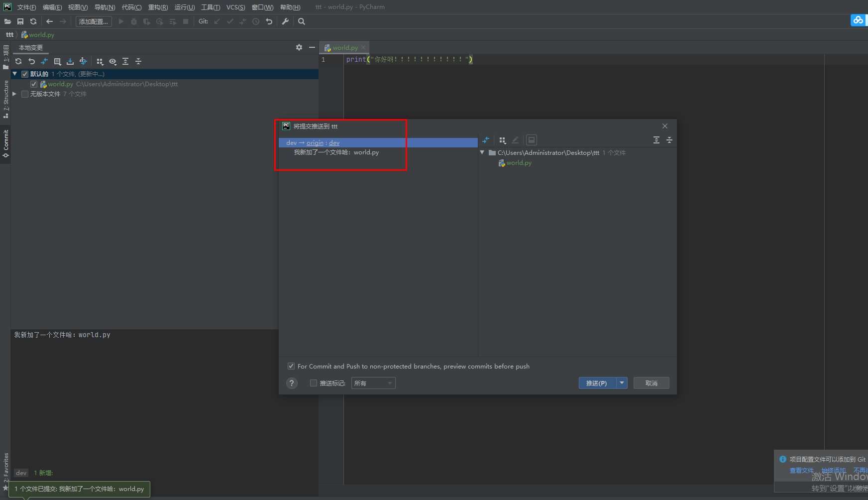Open the 工具 menu
This screenshot has width=868, height=500.
pyautogui.click(x=211, y=7)
